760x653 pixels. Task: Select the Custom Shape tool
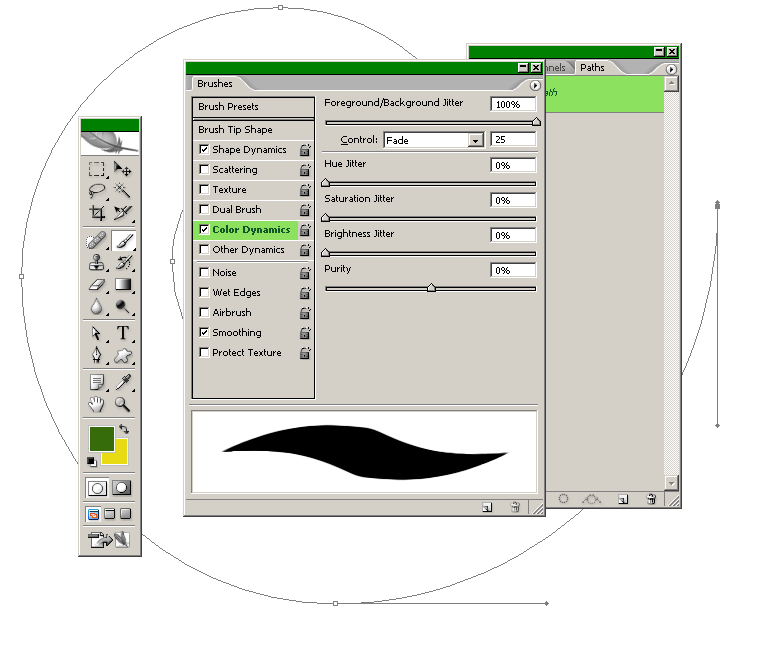(123, 355)
